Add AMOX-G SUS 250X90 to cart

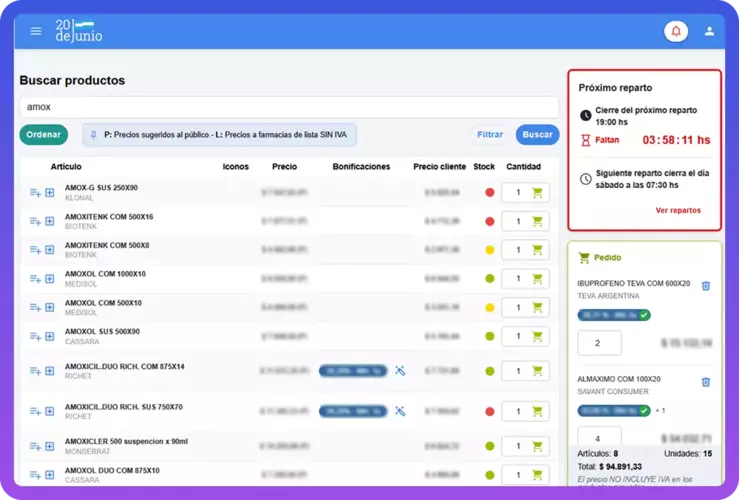[537, 193]
